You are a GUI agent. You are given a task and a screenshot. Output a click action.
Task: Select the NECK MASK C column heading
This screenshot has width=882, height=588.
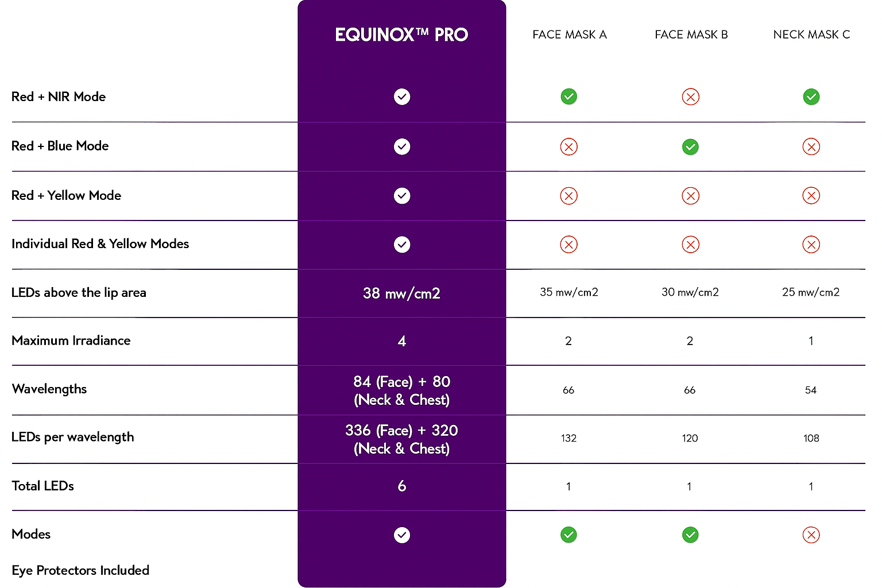pos(811,35)
